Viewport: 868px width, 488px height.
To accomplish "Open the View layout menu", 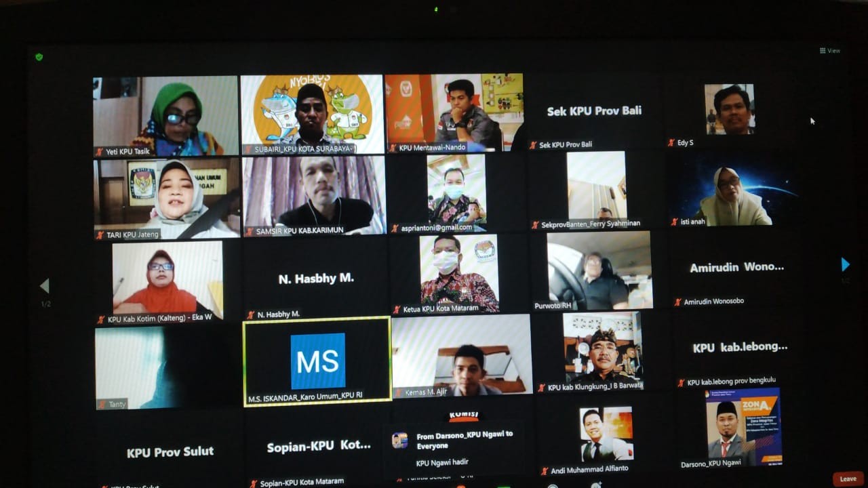I will (830, 51).
